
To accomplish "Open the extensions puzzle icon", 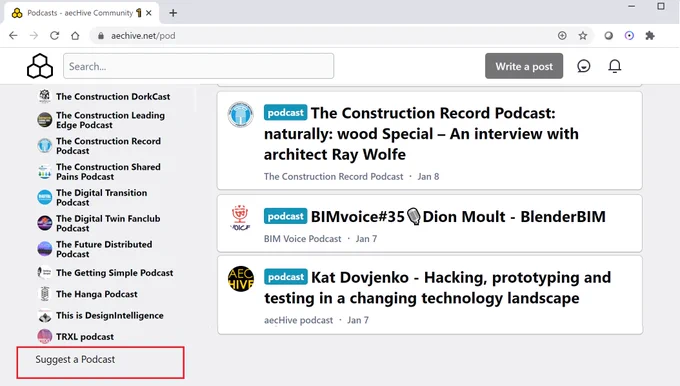I will click(650, 36).
